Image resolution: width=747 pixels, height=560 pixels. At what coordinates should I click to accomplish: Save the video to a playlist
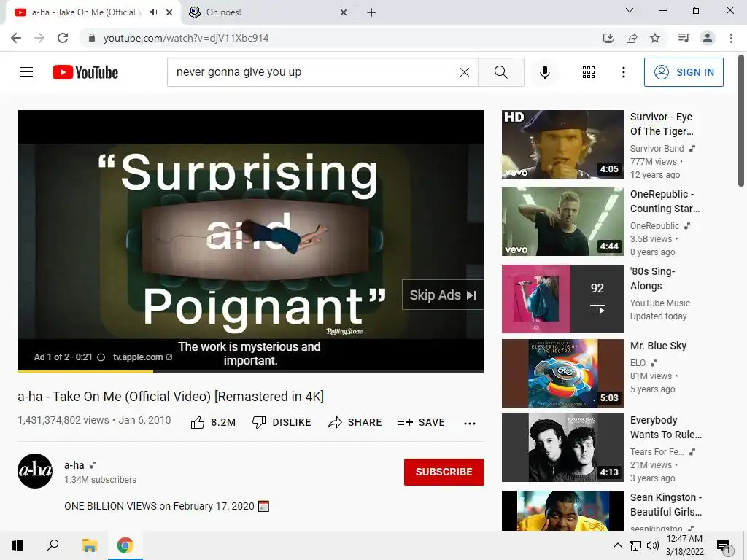(422, 422)
